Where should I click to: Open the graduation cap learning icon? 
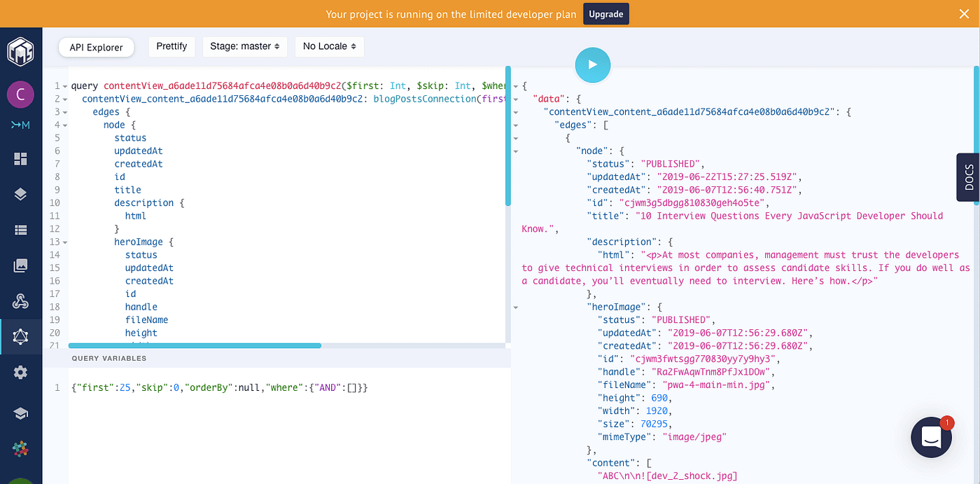[x=20, y=413]
